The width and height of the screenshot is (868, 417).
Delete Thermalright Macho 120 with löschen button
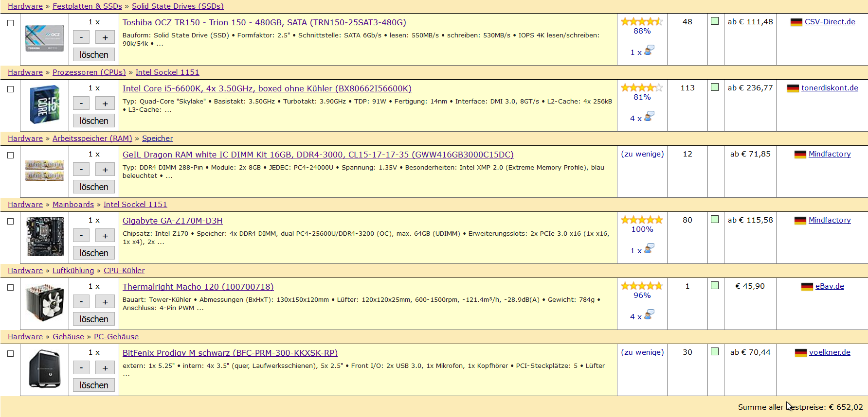[94, 319]
